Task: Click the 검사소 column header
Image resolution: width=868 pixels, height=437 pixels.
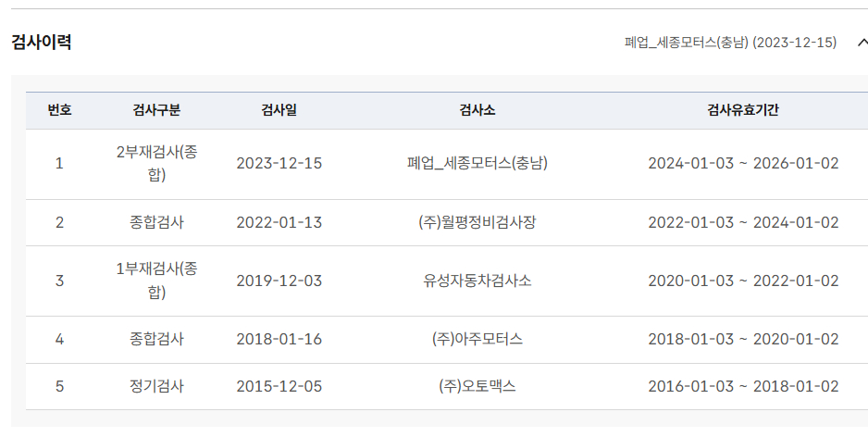Action: click(477, 110)
